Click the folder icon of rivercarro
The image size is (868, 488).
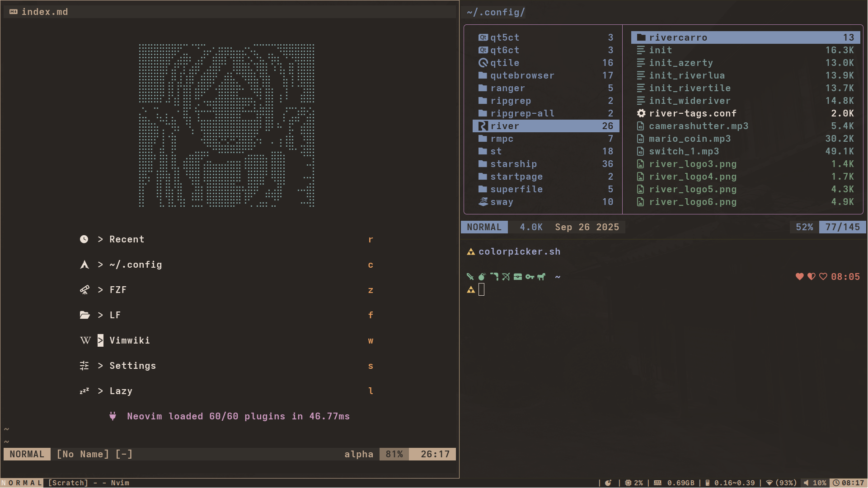(641, 37)
